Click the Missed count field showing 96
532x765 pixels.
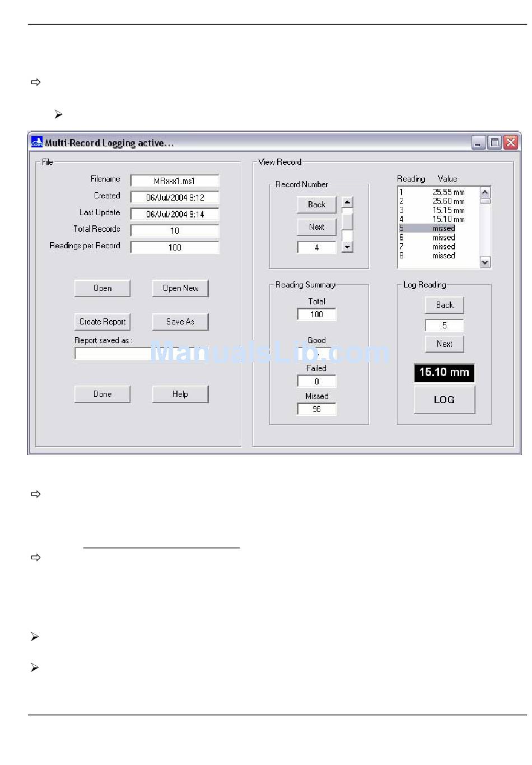point(316,409)
